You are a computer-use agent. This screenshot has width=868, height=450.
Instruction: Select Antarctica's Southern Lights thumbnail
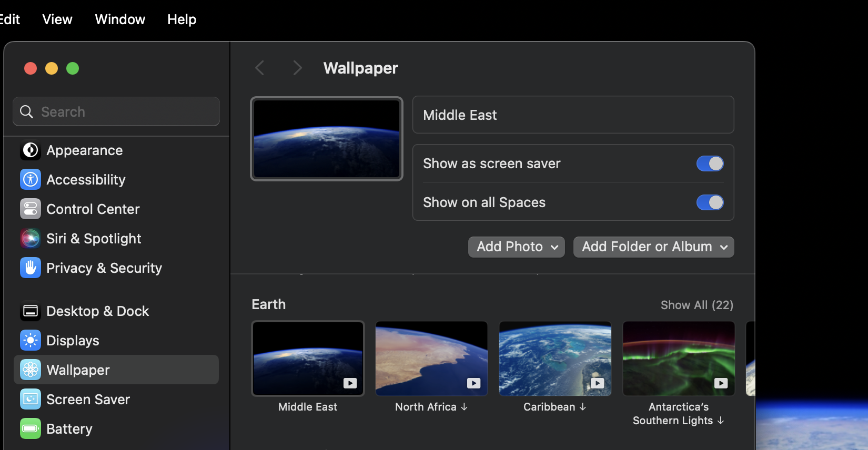(679, 359)
